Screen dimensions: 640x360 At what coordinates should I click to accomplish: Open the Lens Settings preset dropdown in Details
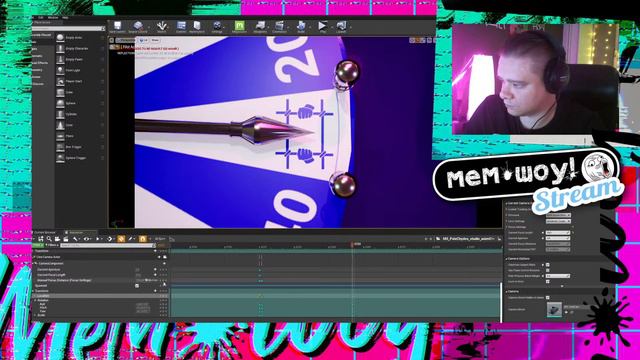pyautogui.click(x=558, y=221)
